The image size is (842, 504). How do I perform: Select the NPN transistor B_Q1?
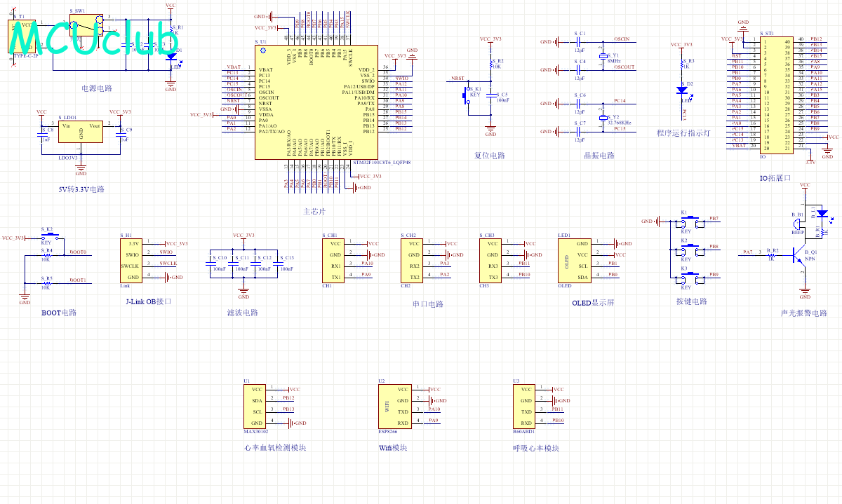[799, 257]
